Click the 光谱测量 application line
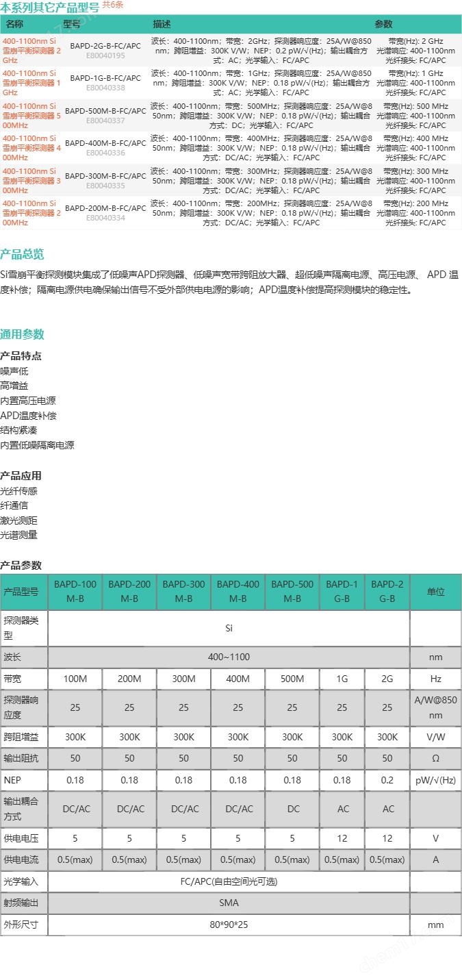This screenshot has height=980, width=462. [x=18, y=535]
